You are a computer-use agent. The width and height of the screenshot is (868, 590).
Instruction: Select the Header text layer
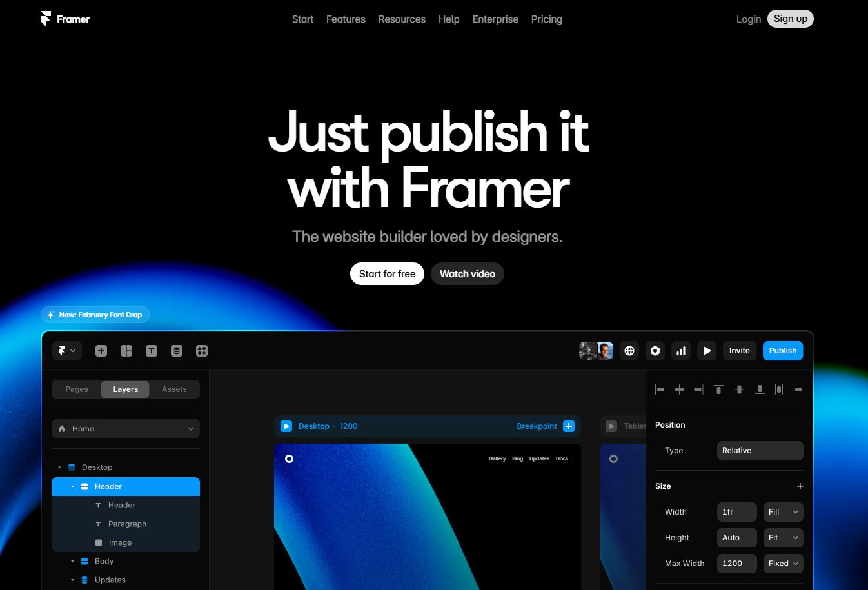pos(126,505)
